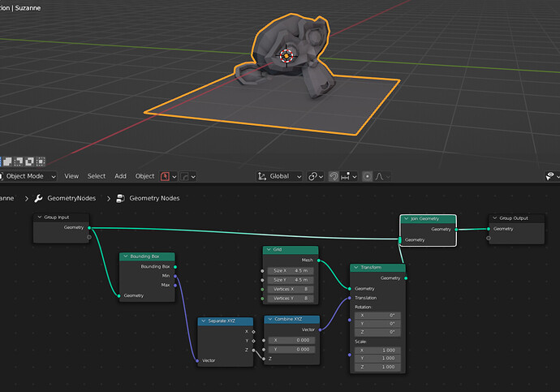Click the Extend selection mode icon
This screenshot has width=560, height=392.
click(7, 162)
